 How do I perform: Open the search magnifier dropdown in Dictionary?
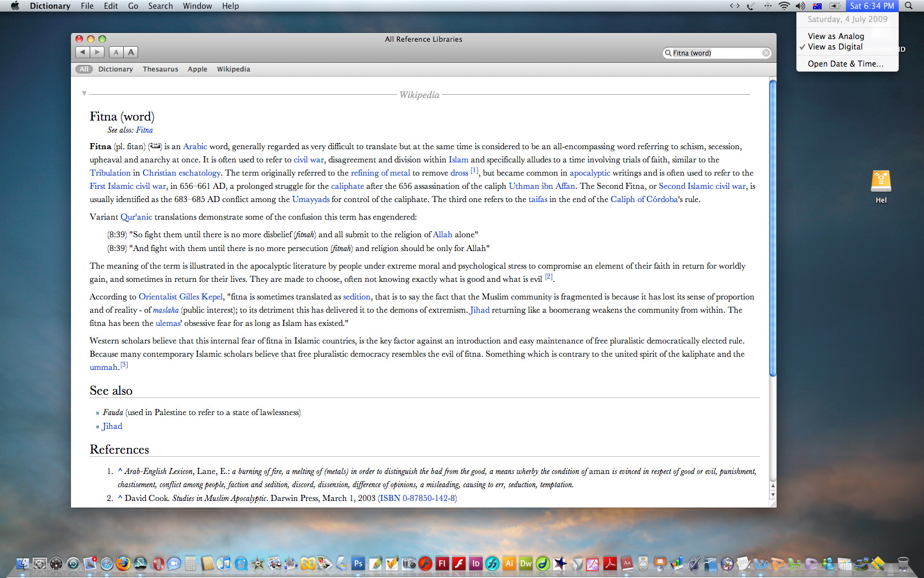[x=668, y=53]
